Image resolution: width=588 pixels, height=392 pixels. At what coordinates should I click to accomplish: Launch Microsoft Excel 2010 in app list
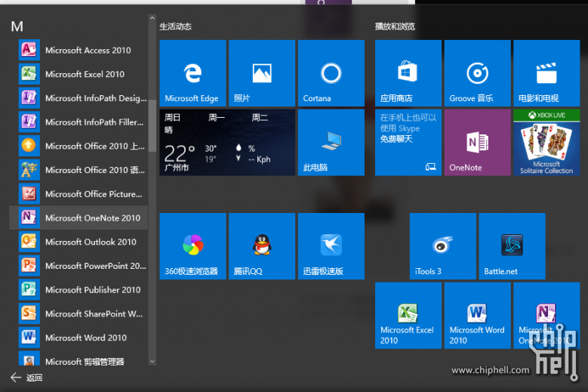pyautogui.click(x=79, y=74)
